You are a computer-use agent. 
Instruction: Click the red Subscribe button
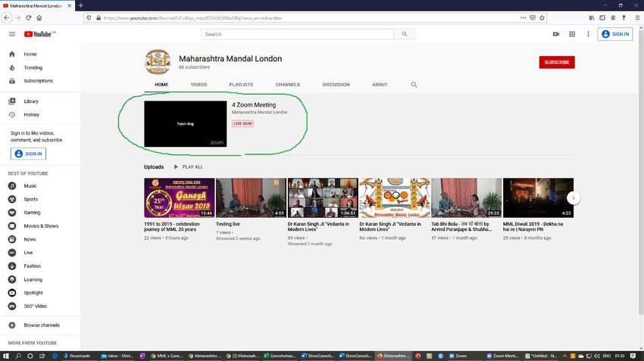click(557, 62)
